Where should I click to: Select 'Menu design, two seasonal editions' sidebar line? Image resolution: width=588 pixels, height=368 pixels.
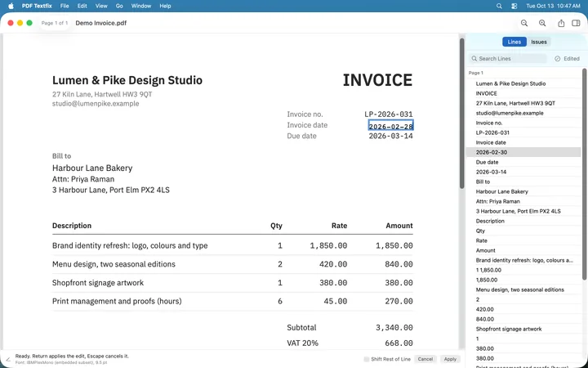523,289
